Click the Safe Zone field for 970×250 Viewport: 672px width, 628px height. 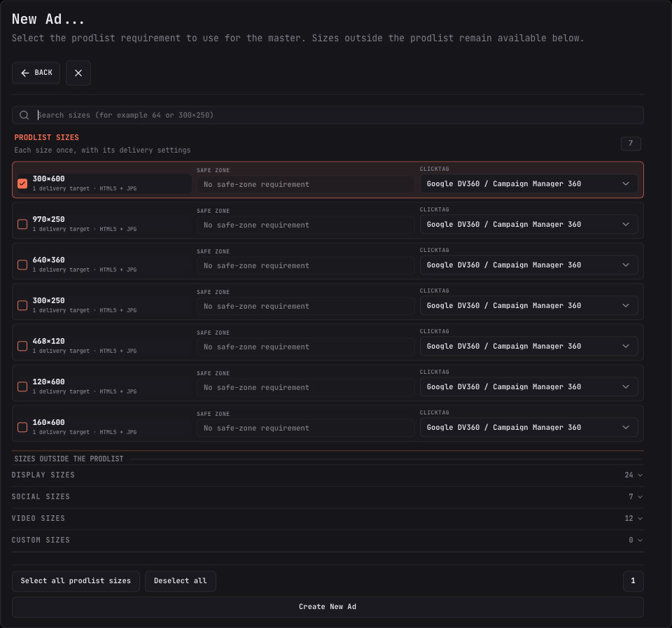pyautogui.click(x=306, y=225)
